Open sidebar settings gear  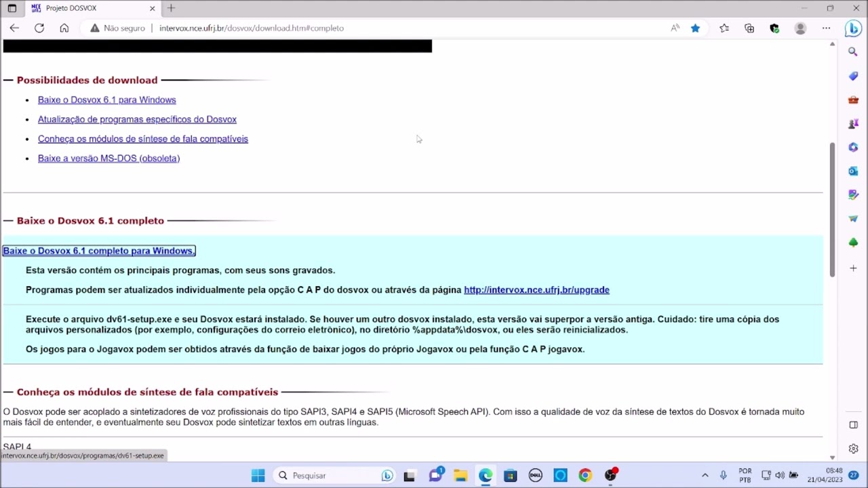click(x=853, y=449)
